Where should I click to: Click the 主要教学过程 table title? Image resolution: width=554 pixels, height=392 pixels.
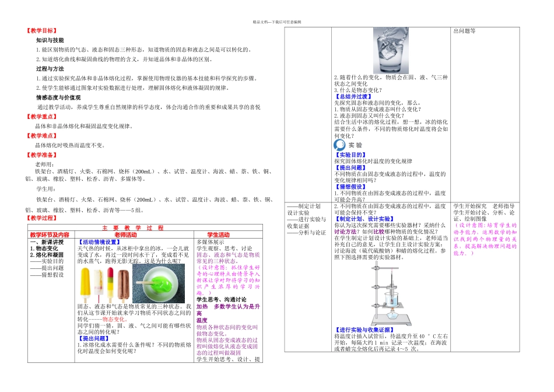(x=133, y=228)
